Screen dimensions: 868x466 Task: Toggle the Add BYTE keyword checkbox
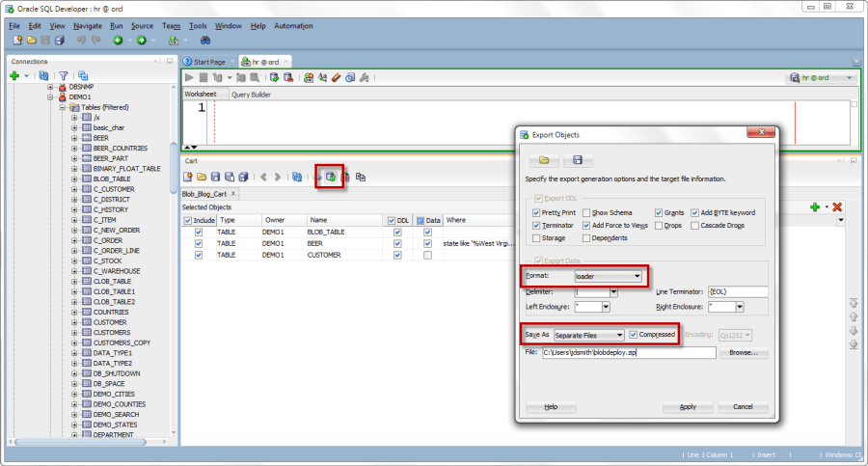click(x=694, y=213)
